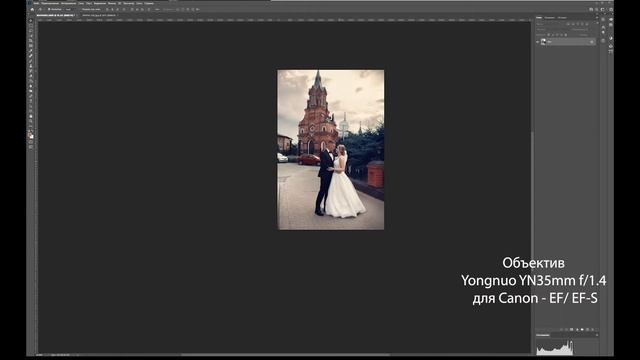This screenshot has height=360, width=640.
Task: Select the Dodge tool
Action: coord(31,91)
